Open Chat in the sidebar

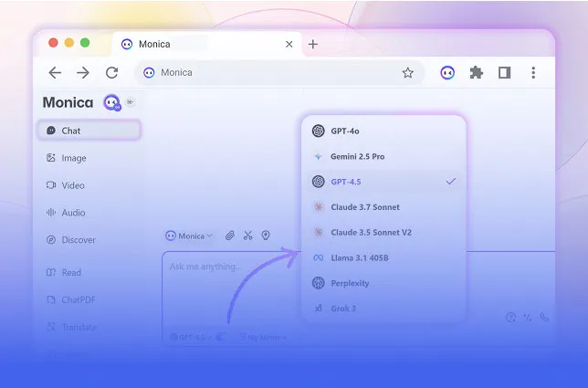pos(89,131)
